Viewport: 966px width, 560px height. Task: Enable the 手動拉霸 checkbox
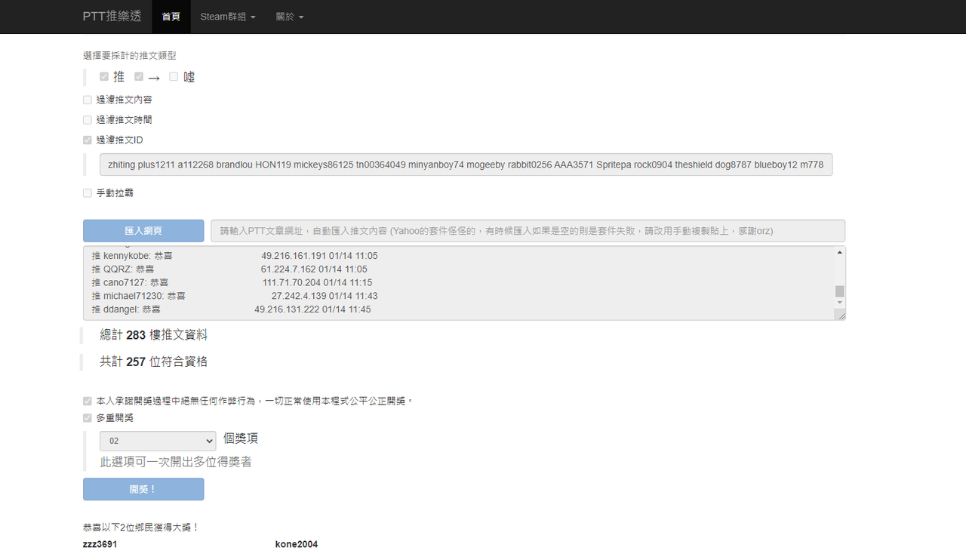(88, 193)
